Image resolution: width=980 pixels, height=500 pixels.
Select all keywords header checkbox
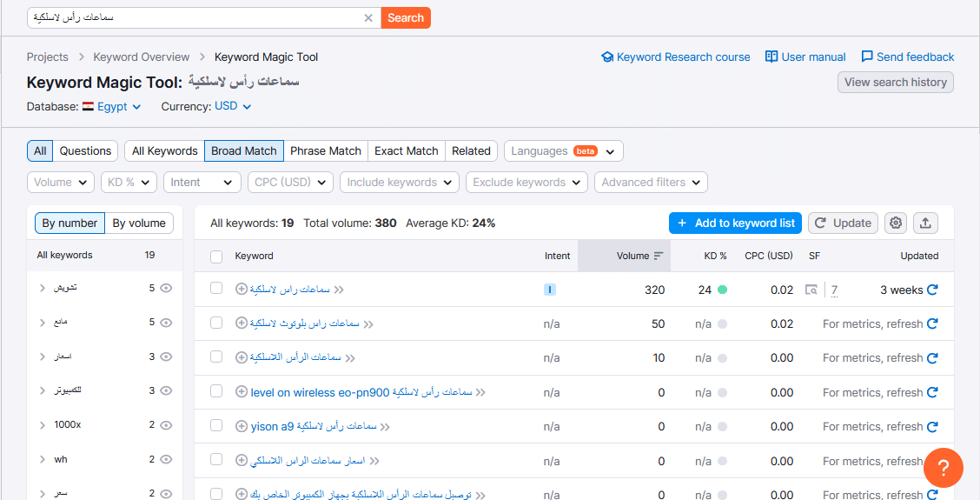pyautogui.click(x=216, y=257)
